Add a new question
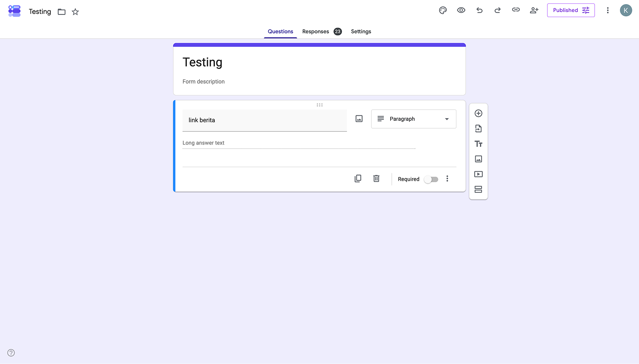Screen dimensions: 639x364 point(478,113)
